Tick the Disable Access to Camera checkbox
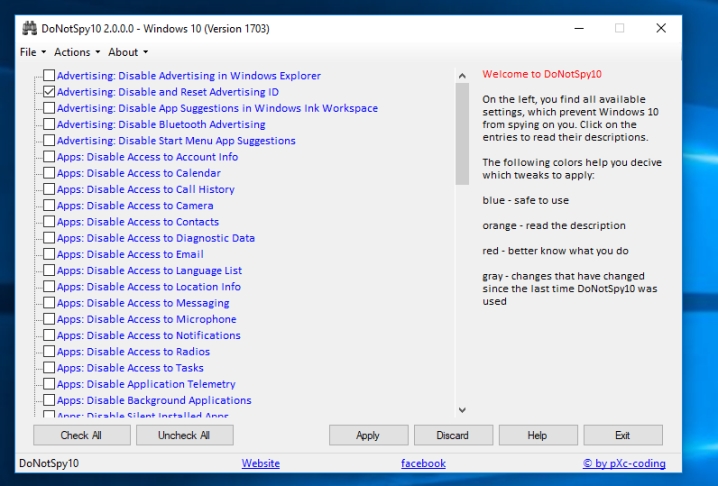718x486 pixels. click(49, 206)
